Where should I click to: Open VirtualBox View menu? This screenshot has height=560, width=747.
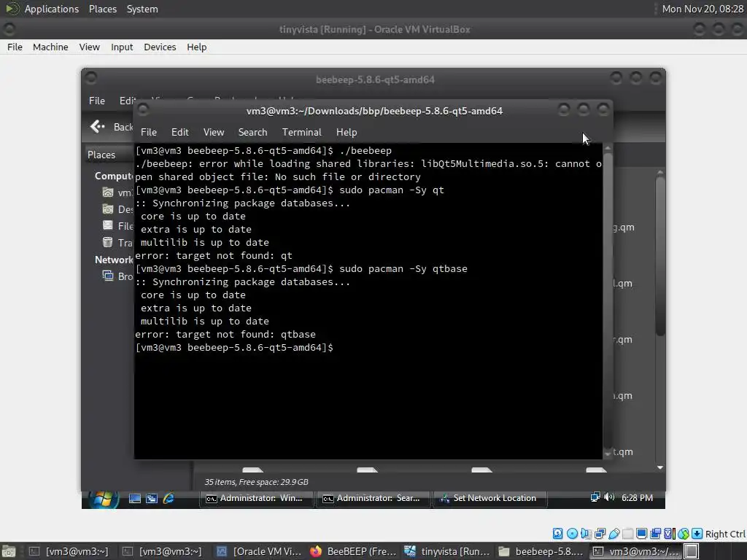[x=90, y=47]
